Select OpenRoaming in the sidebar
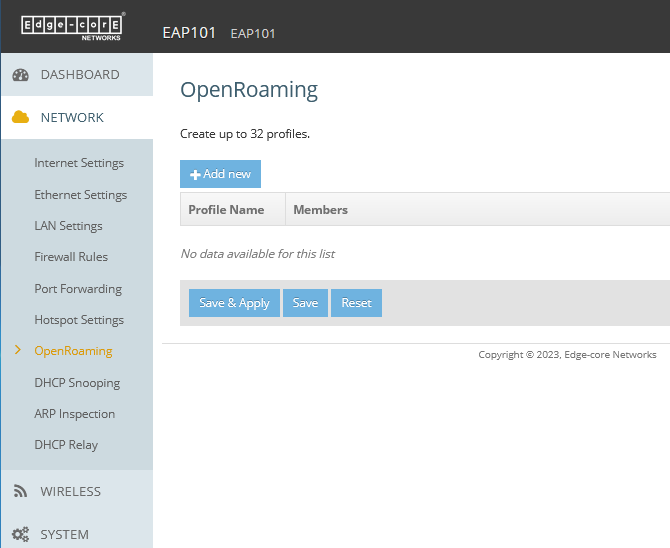 73,351
